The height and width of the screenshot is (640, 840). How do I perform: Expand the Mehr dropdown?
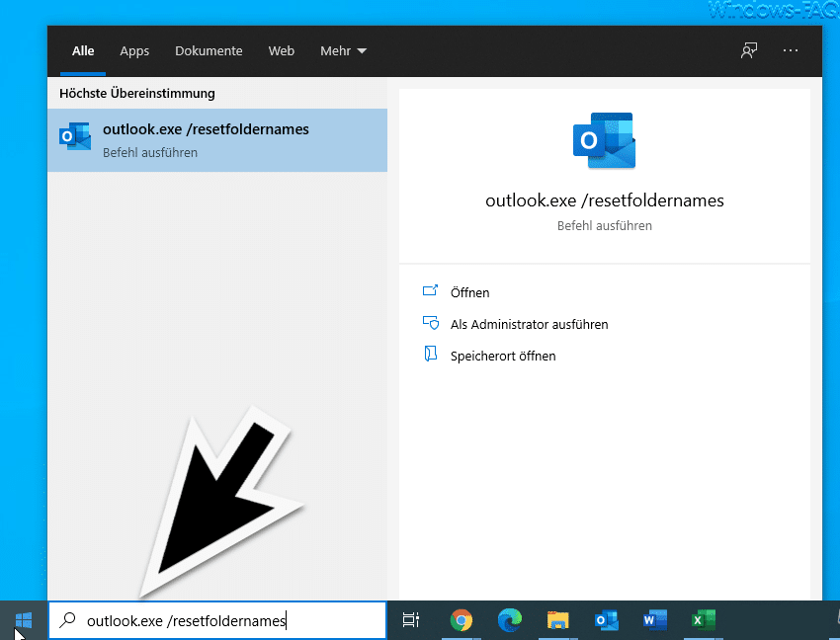pos(343,51)
